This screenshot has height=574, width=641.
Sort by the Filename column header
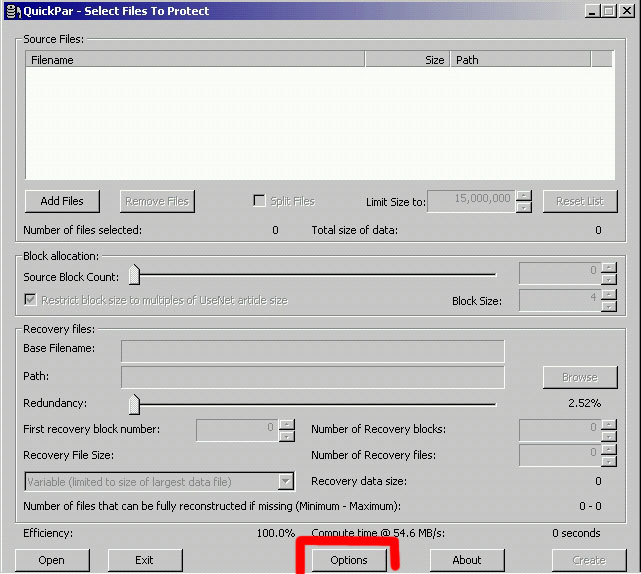pyautogui.click(x=195, y=60)
